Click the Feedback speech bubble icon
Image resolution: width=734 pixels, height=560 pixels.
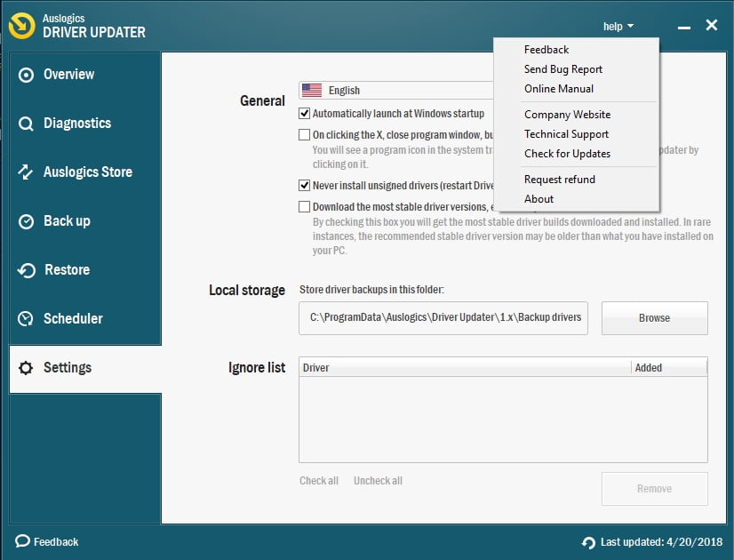(22, 541)
